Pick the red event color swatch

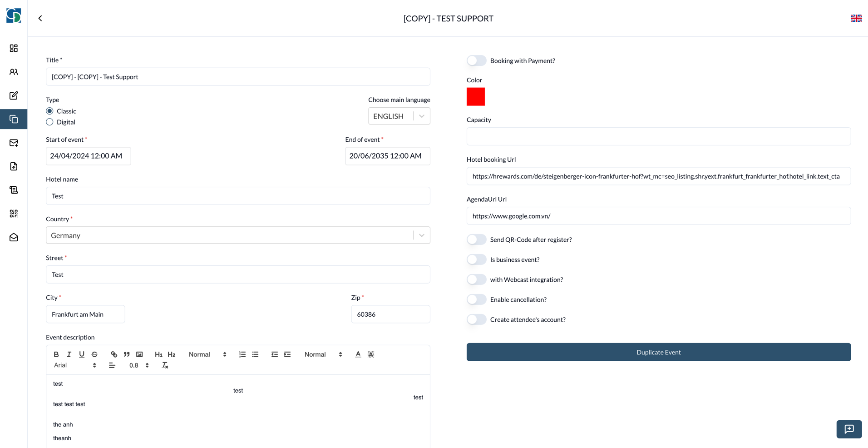[x=475, y=97]
